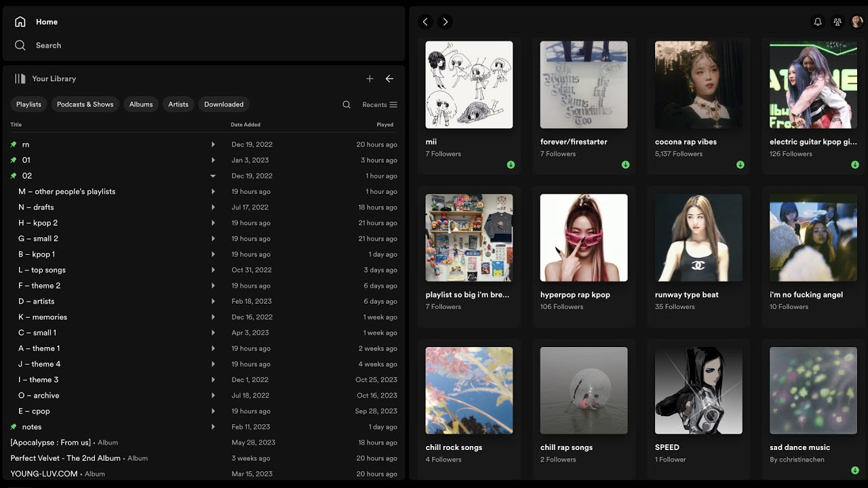The image size is (868, 488).
Task: Open Friend Activity icon
Action: [837, 22]
